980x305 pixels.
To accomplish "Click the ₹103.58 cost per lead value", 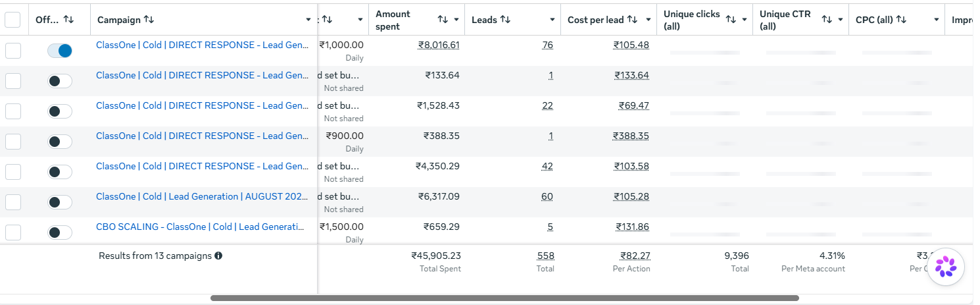I will coord(631,167).
